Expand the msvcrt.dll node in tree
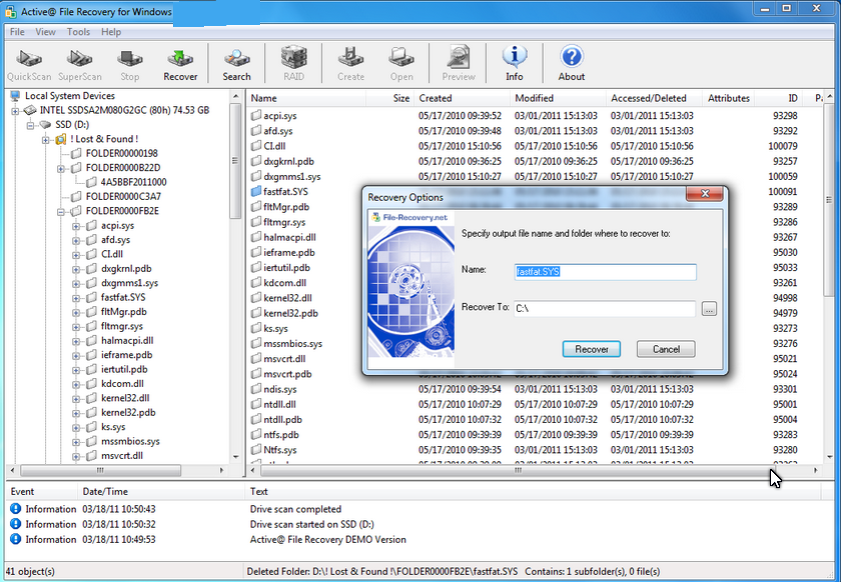Viewport: 841px width, 582px height. click(x=76, y=456)
